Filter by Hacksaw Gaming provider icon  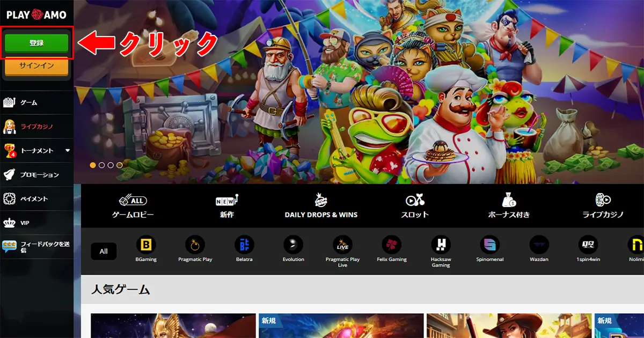[x=441, y=245]
